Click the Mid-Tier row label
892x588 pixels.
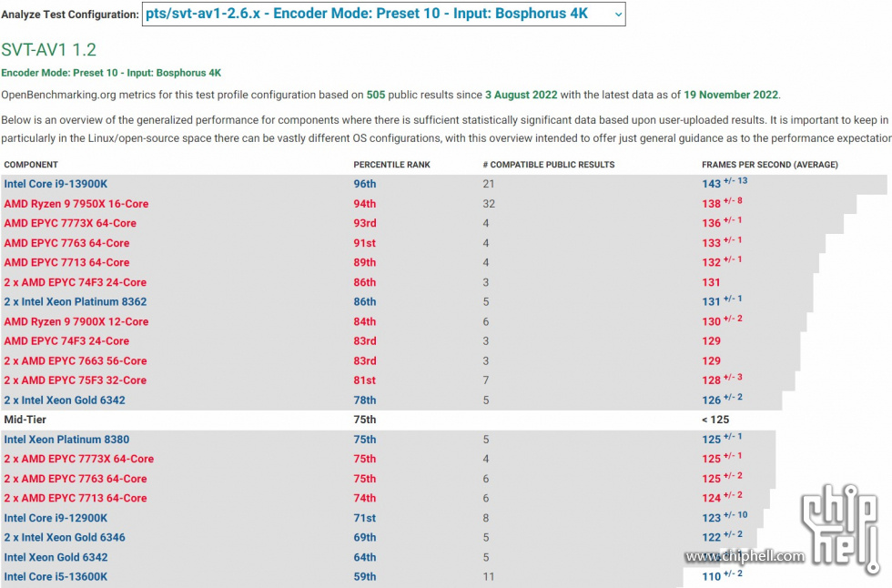click(25, 419)
